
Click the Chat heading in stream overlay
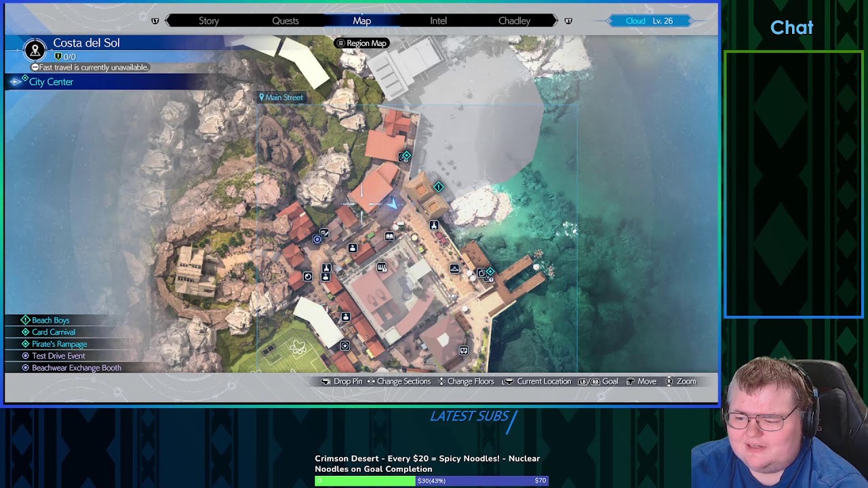pyautogui.click(x=791, y=28)
